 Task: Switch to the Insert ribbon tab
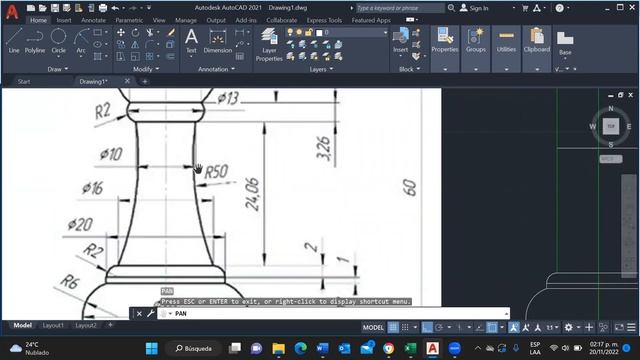[x=64, y=20]
